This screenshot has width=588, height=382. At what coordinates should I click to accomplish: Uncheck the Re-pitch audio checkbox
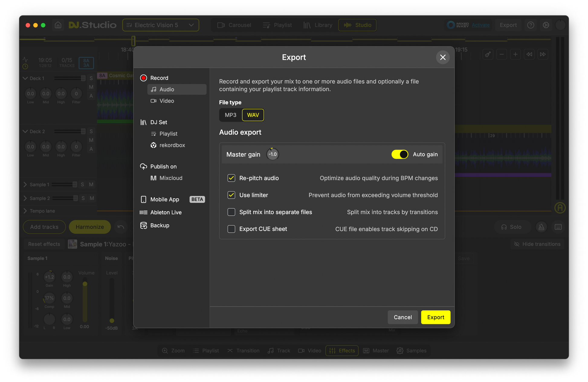point(231,178)
